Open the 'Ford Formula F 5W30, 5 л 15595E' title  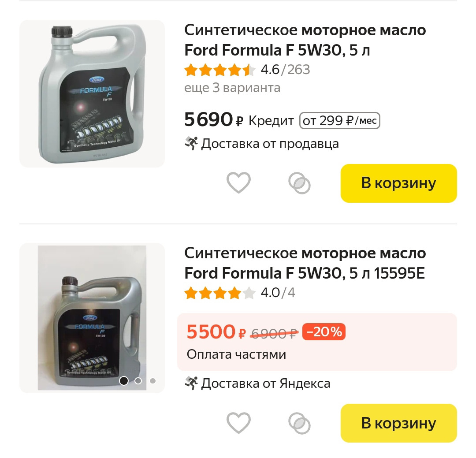pos(305,263)
